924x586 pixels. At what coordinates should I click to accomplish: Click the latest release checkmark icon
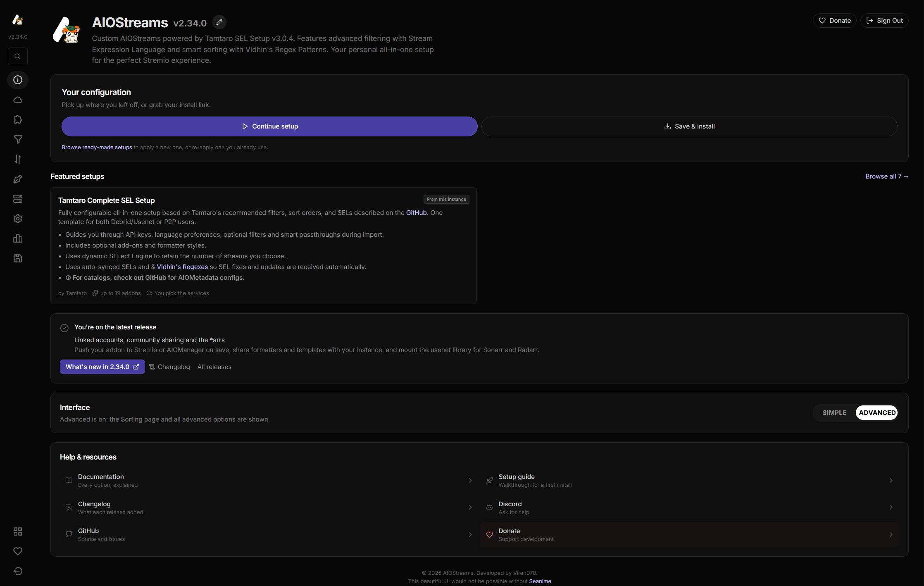tap(64, 328)
